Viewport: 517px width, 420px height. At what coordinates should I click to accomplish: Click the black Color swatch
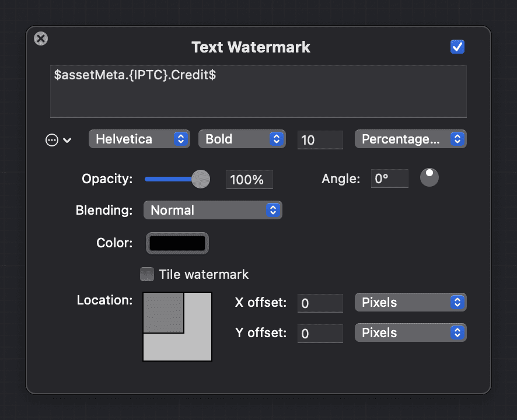177,243
